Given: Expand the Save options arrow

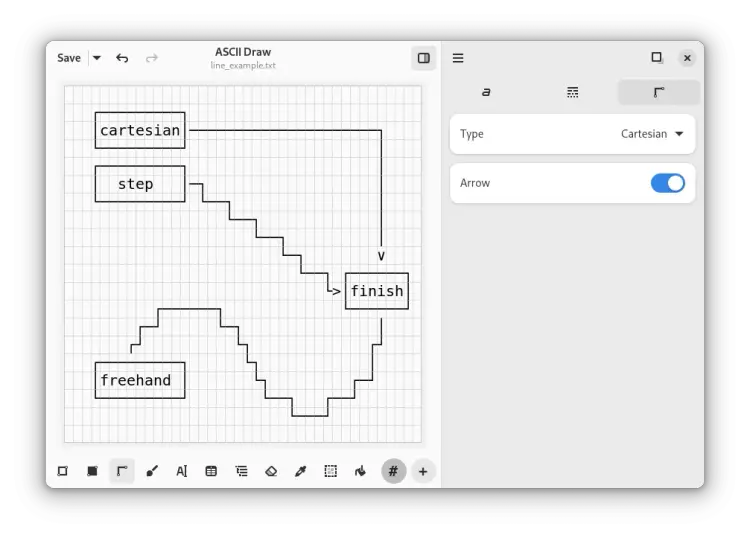Looking at the screenshot, I should coord(97,58).
